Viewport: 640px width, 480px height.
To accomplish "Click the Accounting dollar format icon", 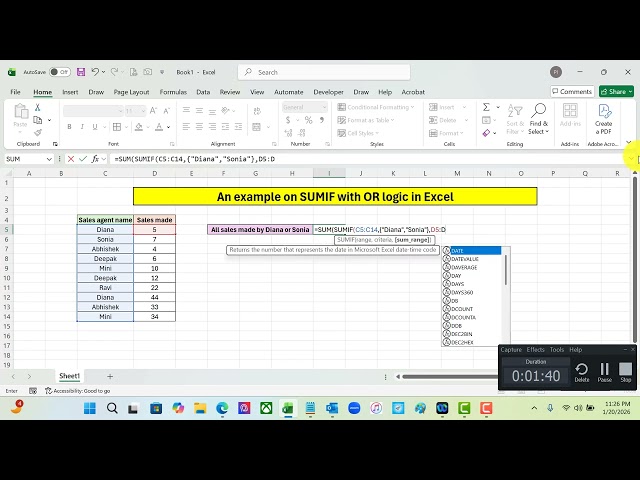I will tap(288, 120).
